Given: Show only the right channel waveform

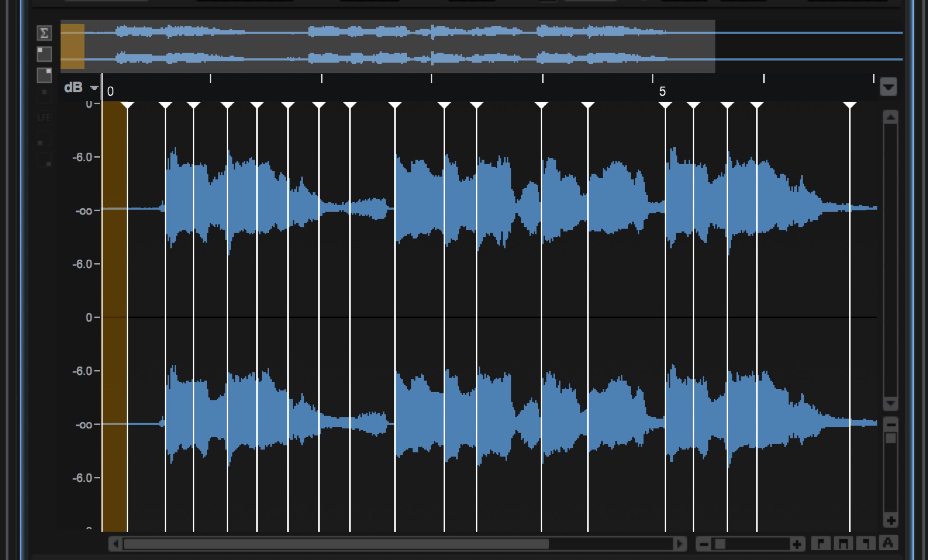Looking at the screenshot, I should (x=44, y=75).
